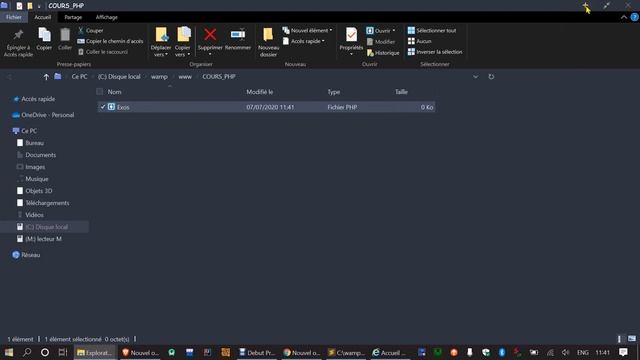Open the Windows Start menu
The height and width of the screenshot is (360, 640).
(x=9, y=352)
